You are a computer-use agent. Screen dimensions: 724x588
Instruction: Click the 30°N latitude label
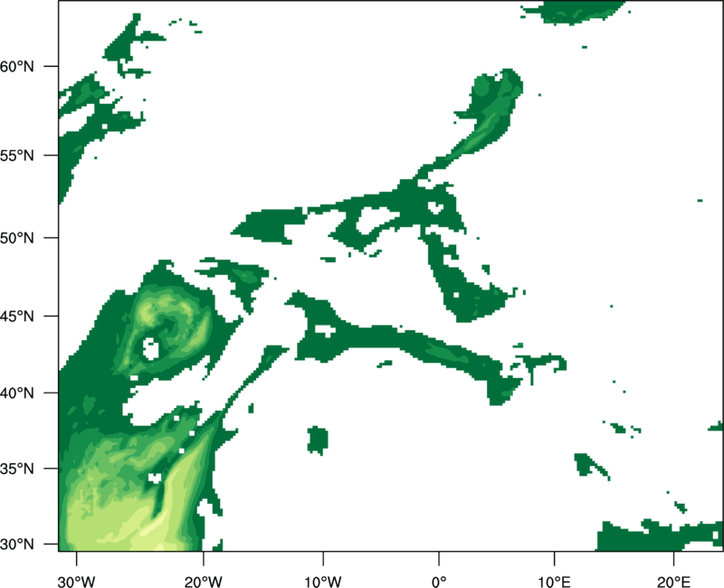17,545
